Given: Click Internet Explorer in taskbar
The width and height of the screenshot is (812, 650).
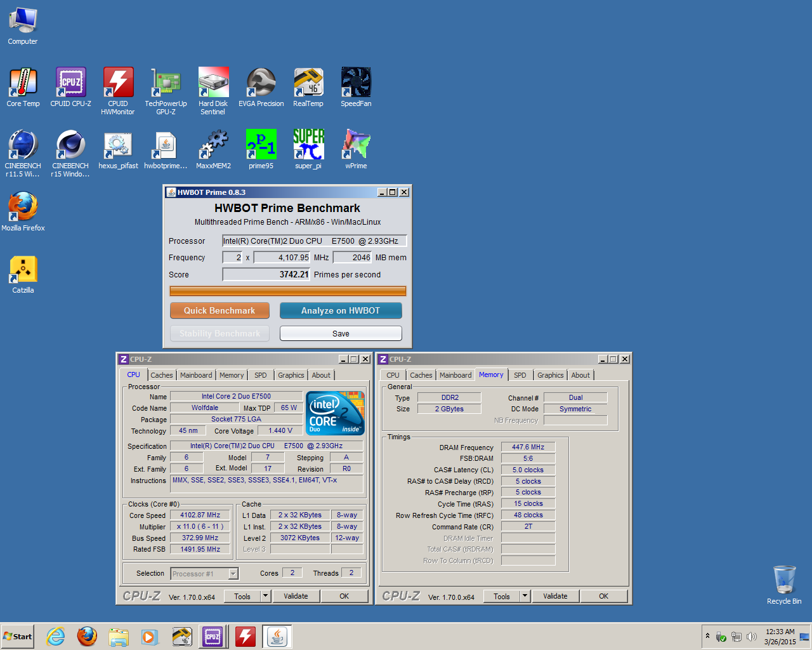Looking at the screenshot, I should tap(56, 636).
